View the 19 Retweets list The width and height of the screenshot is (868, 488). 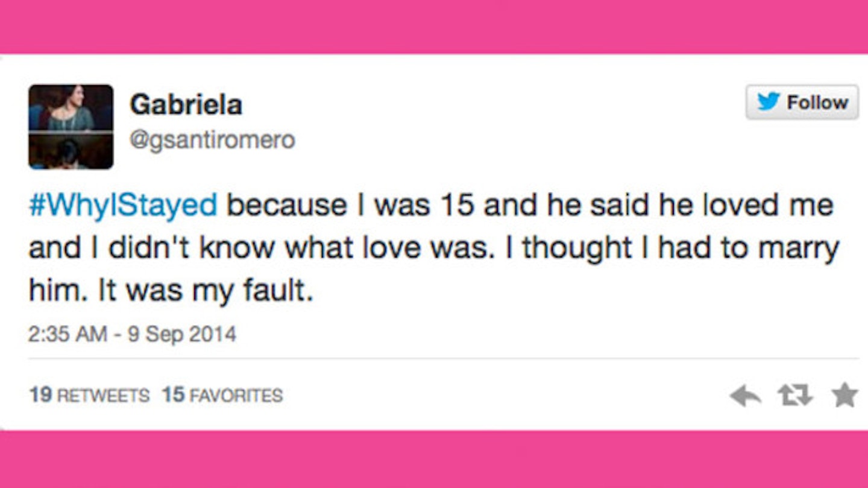pos(89,396)
